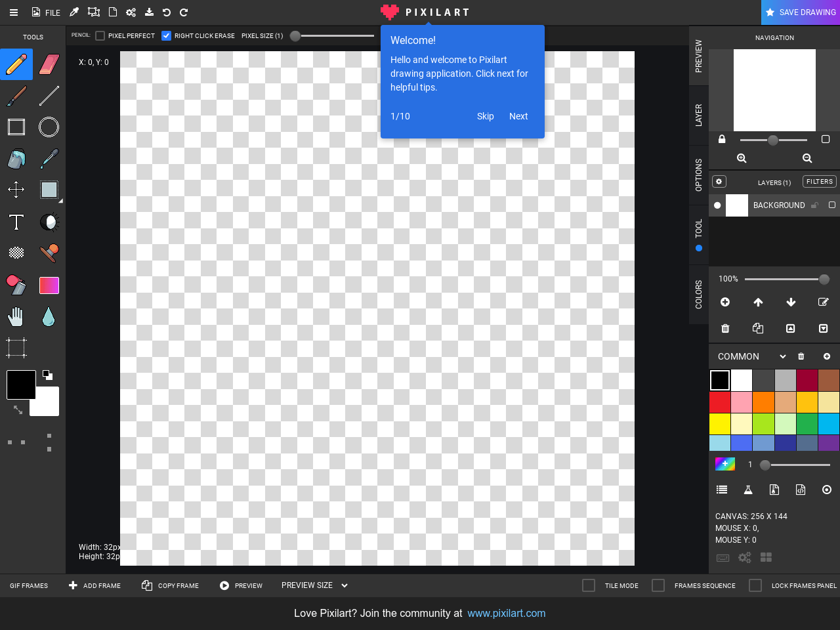Viewport: 840px width, 630px height.
Task: Open the hamburger main menu
Action: 14,12
